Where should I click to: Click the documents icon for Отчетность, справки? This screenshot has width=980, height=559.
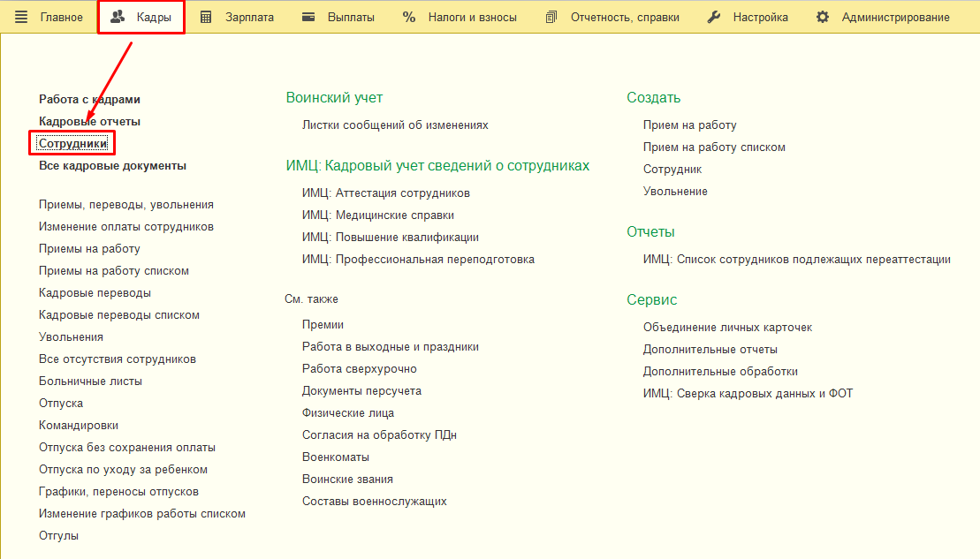click(551, 18)
